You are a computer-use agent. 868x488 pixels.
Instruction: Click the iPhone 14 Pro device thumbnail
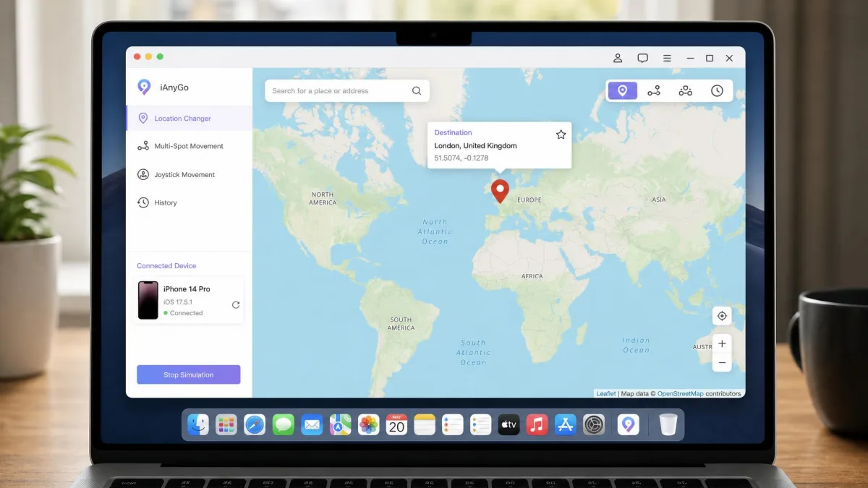(148, 300)
